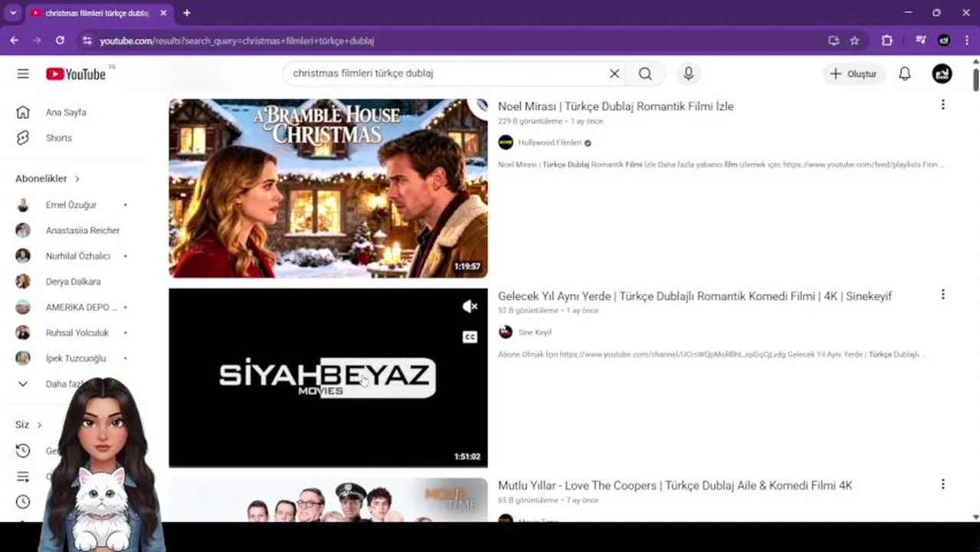Viewport: 980px width, 552px height.
Task: Open Siyah Beyaz Movies preview thumbnail
Action: click(328, 377)
